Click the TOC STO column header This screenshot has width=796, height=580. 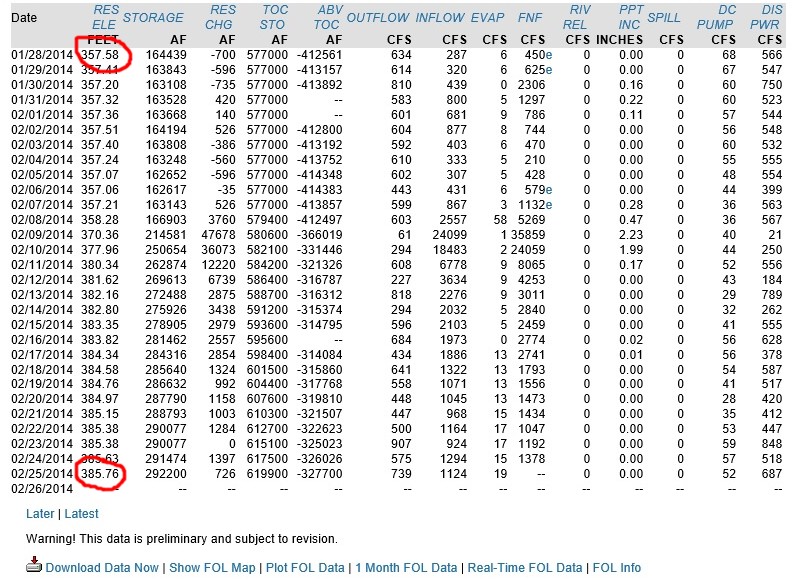[272, 17]
